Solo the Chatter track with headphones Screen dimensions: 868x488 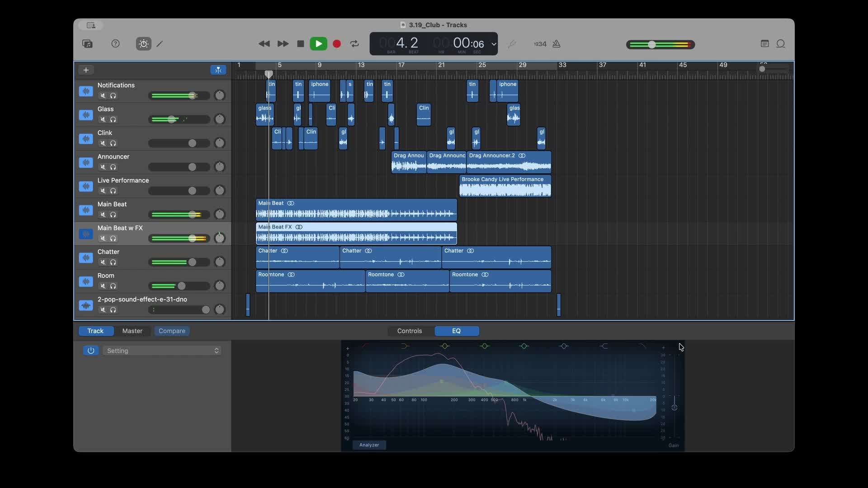[x=113, y=263]
